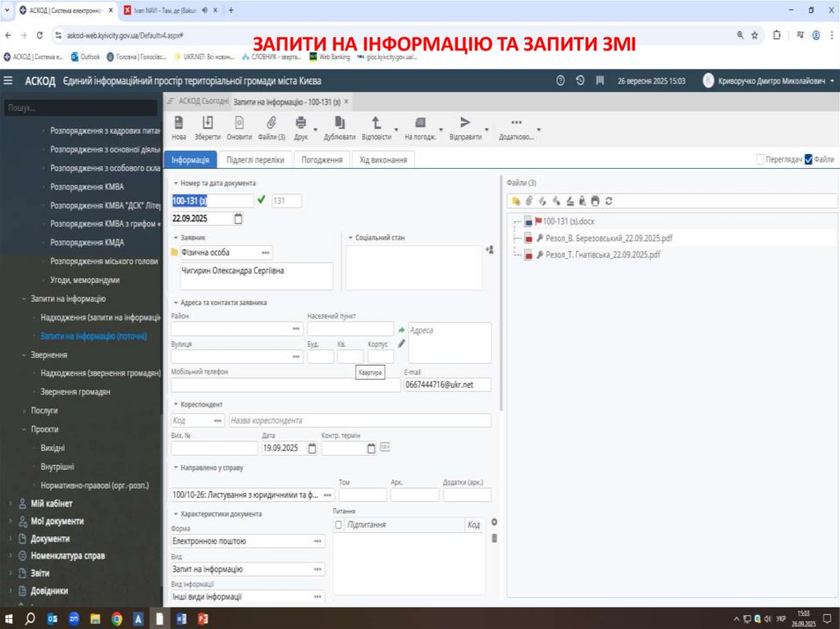
Task: Check the Підпитання header checkbox
Action: 340,525
